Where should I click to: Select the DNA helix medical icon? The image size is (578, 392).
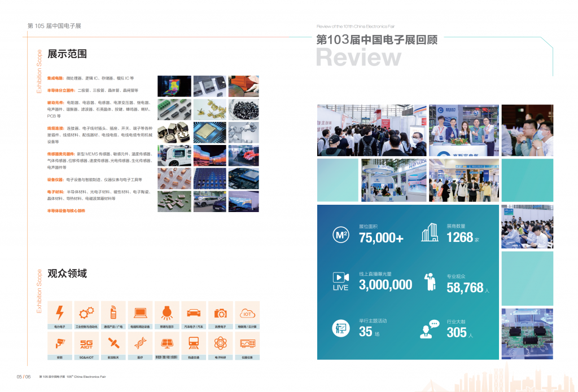140,343
